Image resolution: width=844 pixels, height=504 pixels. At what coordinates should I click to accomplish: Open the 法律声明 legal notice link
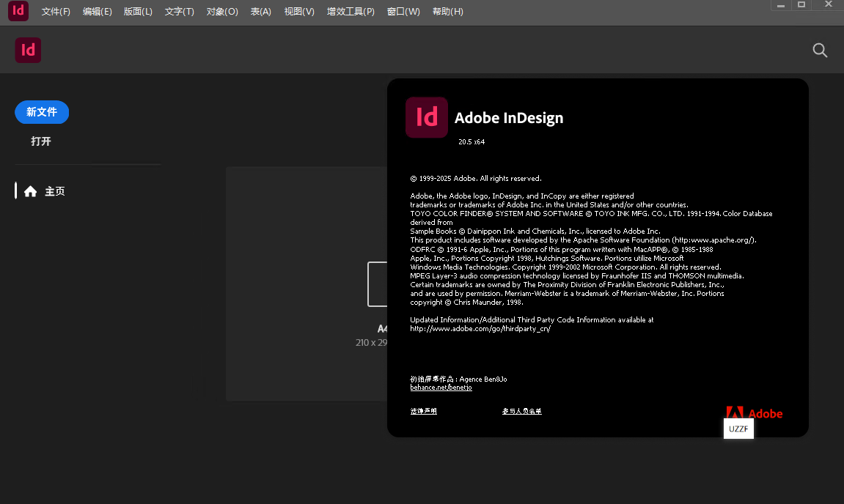pyautogui.click(x=422, y=411)
